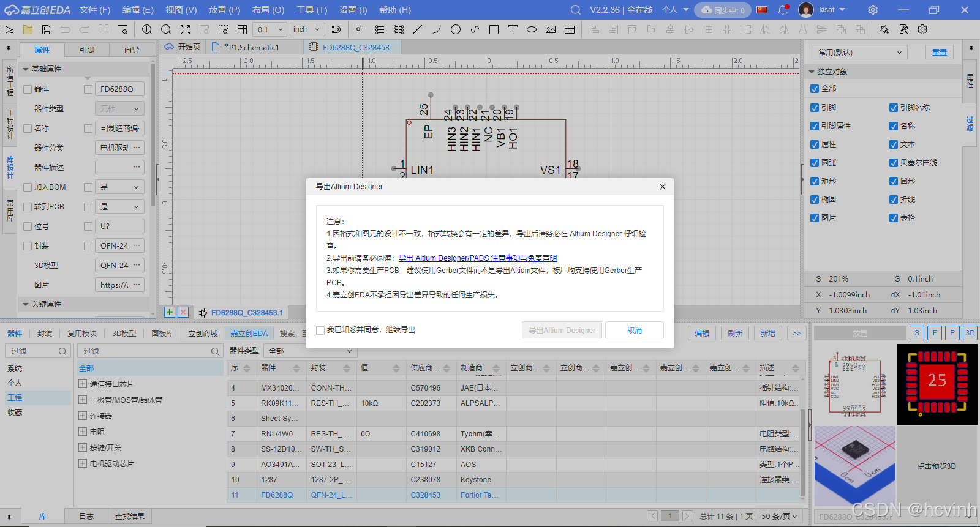The width and height of the screenshot is (980, 527).
Task: Uncheck the 引脚名称 filter checkbox
Action: 894,108
